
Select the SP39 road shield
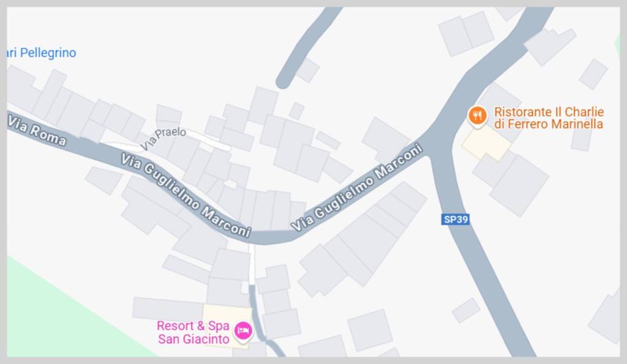pos(456,220)
